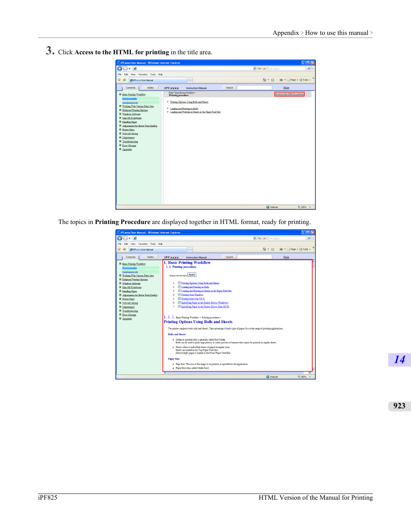Click the Print icon in the upper browser window
411x532 pixels.
click(281, 80)
